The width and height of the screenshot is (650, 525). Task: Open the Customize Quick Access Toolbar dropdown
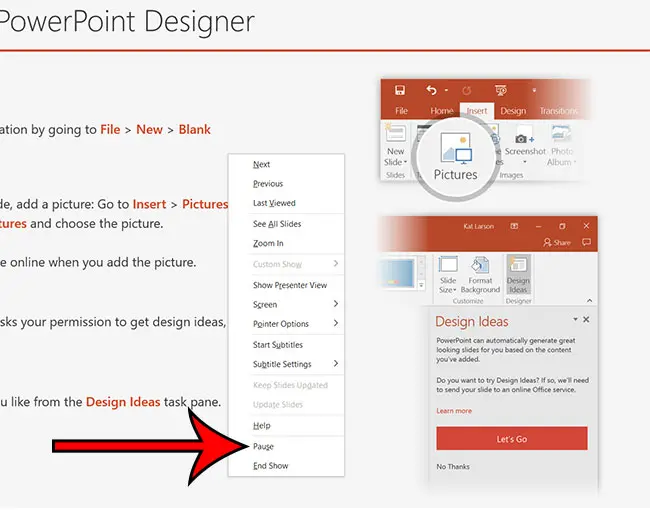click(534, 90)
